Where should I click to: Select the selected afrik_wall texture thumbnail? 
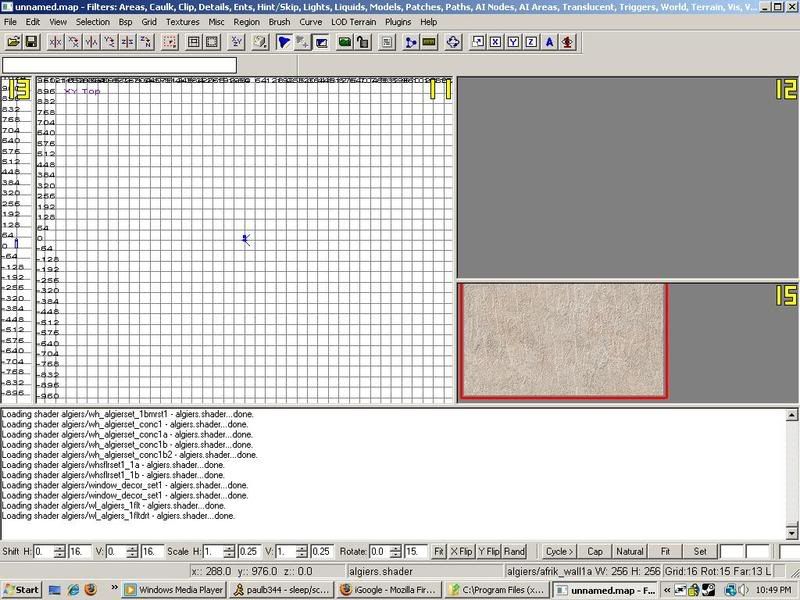(563, 340)
